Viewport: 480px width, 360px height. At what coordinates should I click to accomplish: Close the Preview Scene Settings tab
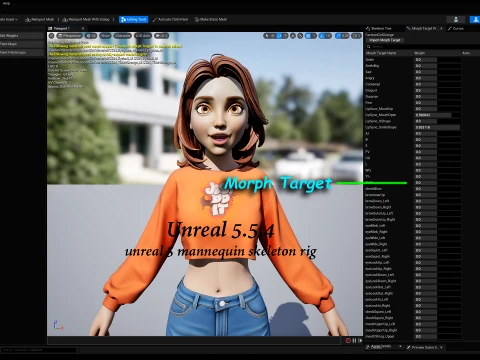[x=441, y=347]
